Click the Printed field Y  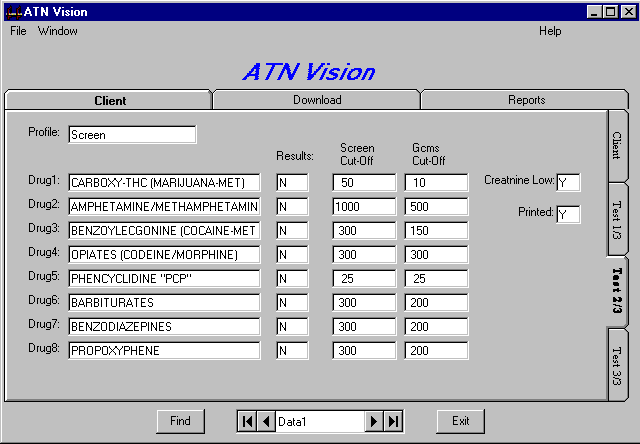pos(568,214)
